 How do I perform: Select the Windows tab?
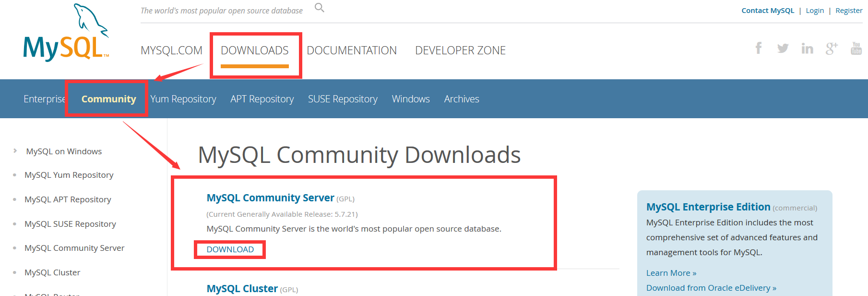pyautogui.click(x=411, y=99)
